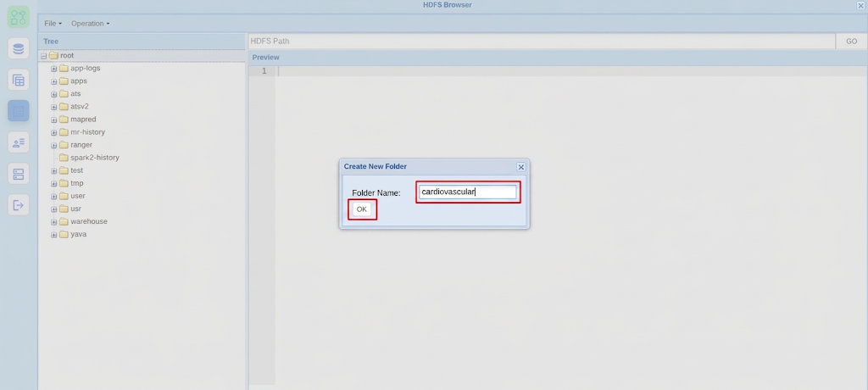Screen dimensions: 868x390
Task: Open the database sidebar icon
Action: [x=19, y=49]
